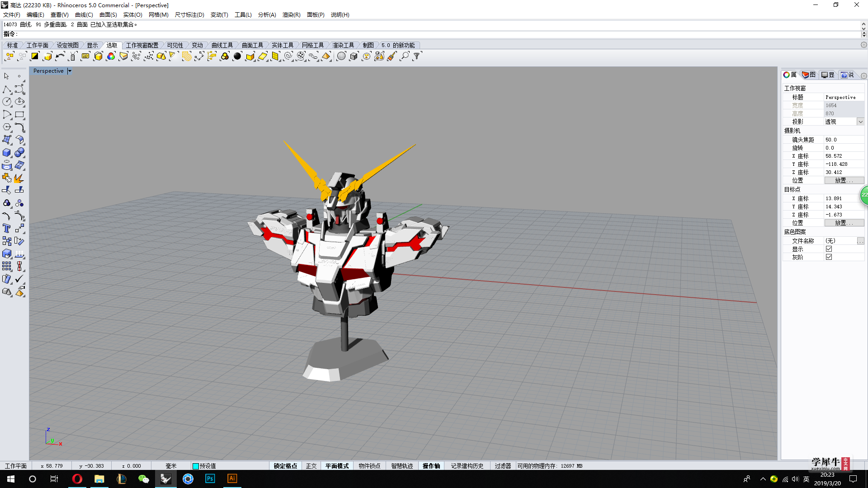The image size is (868, 488).
Task: Click the paint brush selection icon
Action: click(x=392, y=56)
